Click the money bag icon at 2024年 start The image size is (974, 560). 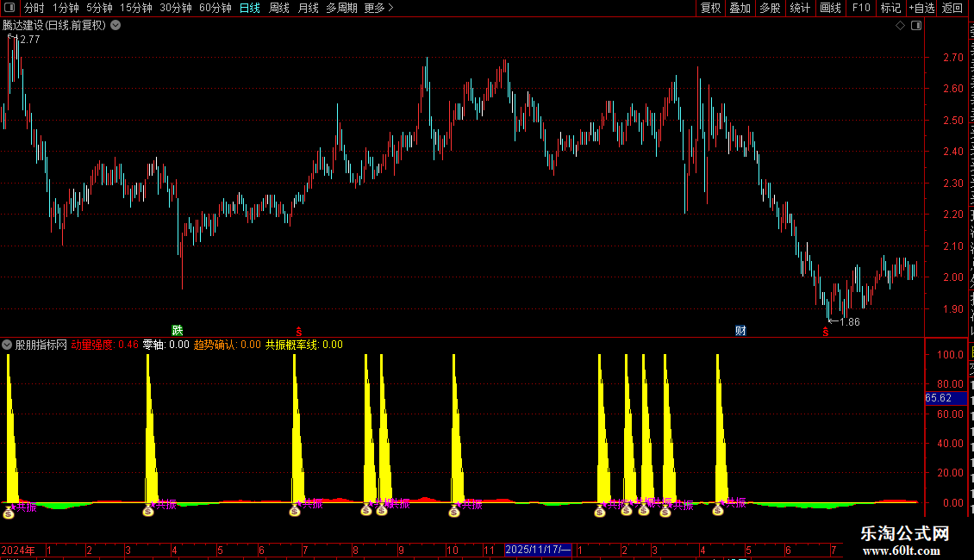click(x=9, y=512)
